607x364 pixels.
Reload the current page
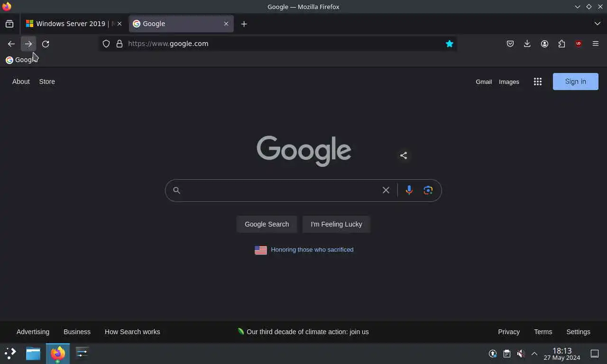[x=46, y=44]
